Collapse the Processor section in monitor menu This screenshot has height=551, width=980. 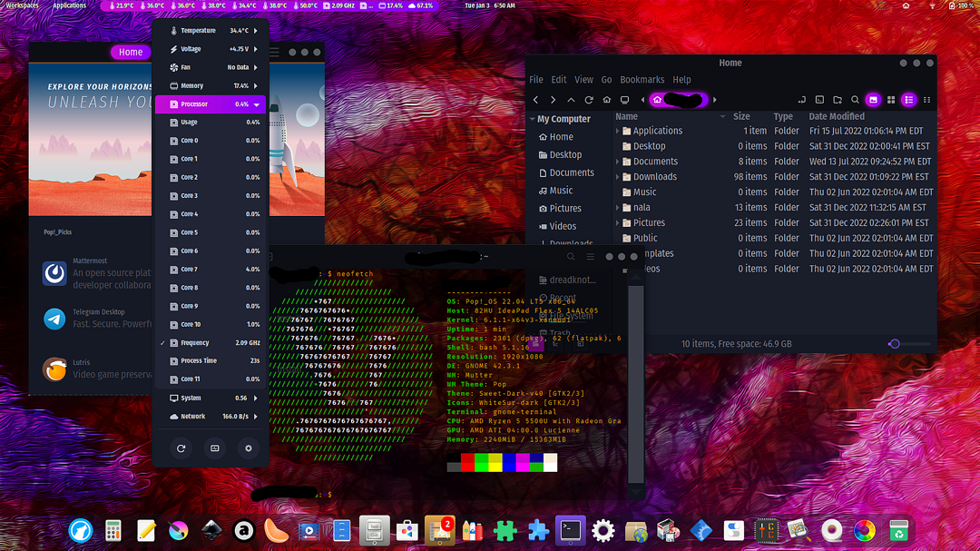[256, 104]
